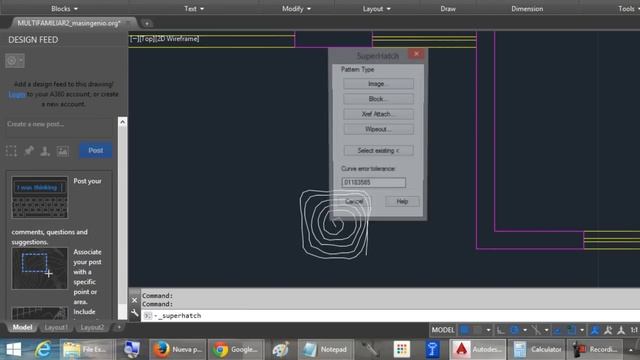Open the Windows Start button

(x=13, y=349)
